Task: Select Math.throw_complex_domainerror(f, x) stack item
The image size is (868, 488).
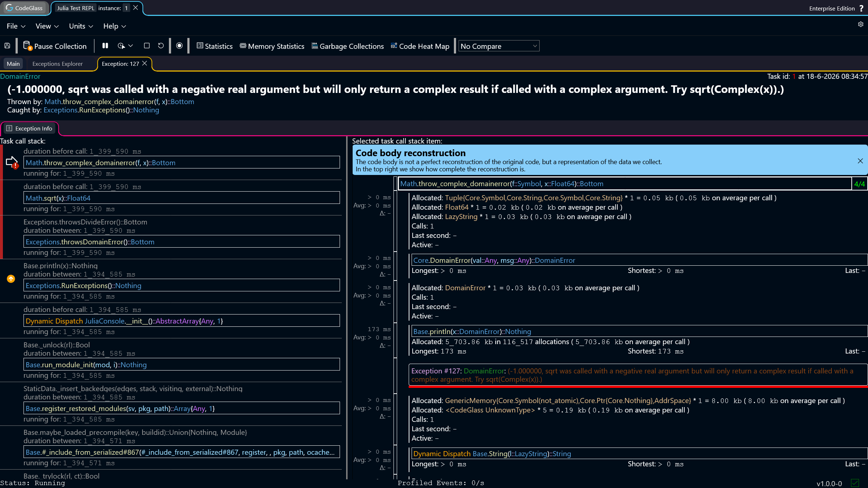Action: (182, 163)
